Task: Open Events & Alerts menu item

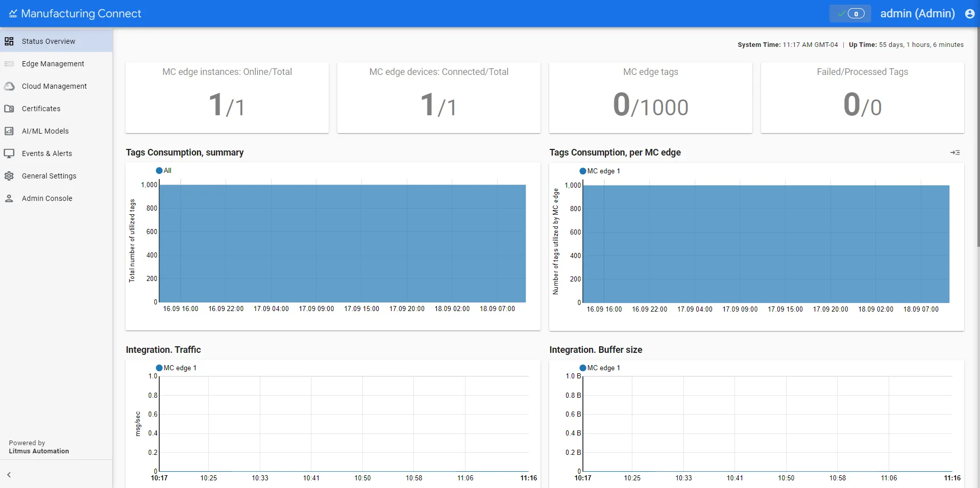Action: click(x=56, y=153)
